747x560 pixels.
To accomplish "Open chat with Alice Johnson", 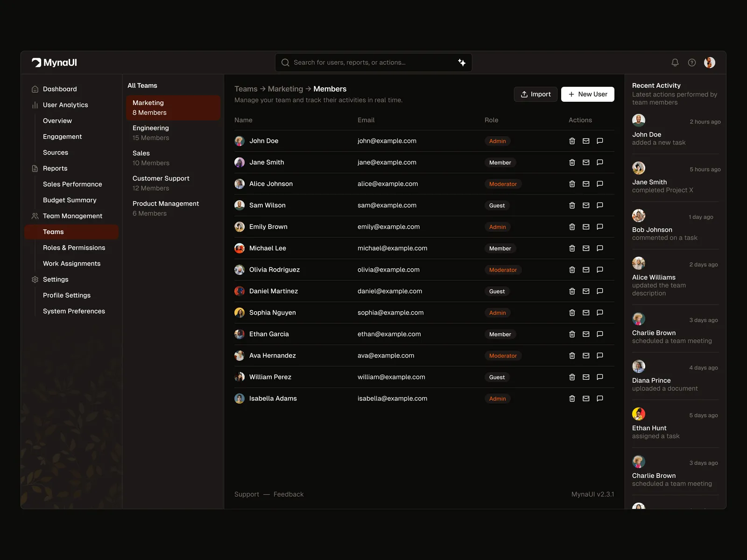I will click(600, 184).
